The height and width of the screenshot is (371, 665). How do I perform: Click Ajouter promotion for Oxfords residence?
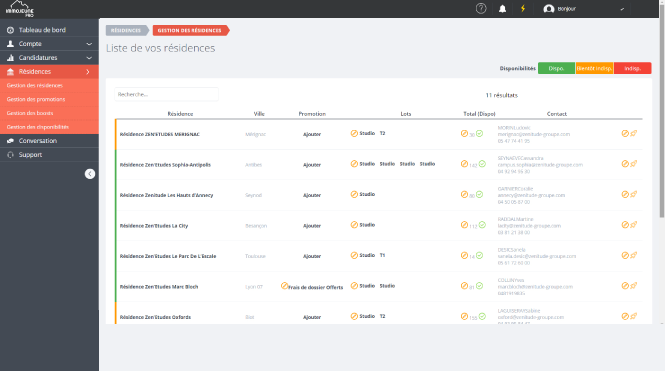[312, 317]
